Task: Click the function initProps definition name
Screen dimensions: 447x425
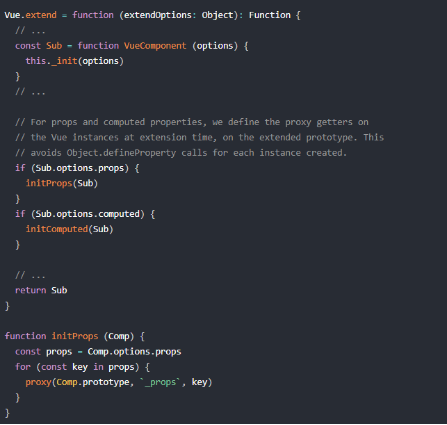Action: pos(75,336)
